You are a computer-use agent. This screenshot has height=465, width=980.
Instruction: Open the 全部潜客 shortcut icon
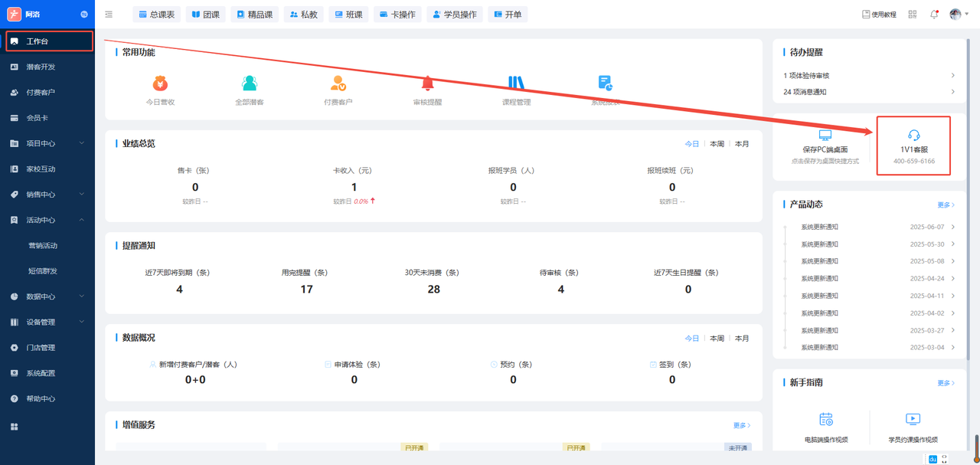250,84
